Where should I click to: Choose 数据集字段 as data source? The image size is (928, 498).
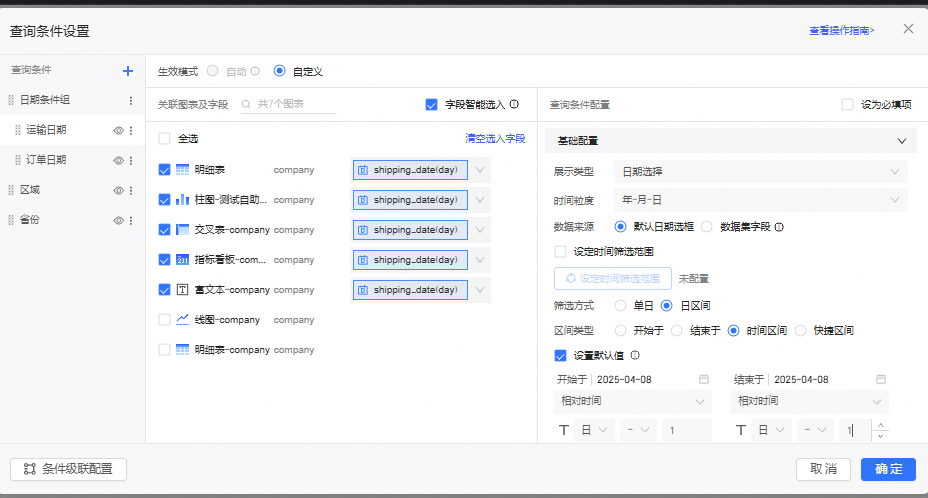[x=707, y=227]
